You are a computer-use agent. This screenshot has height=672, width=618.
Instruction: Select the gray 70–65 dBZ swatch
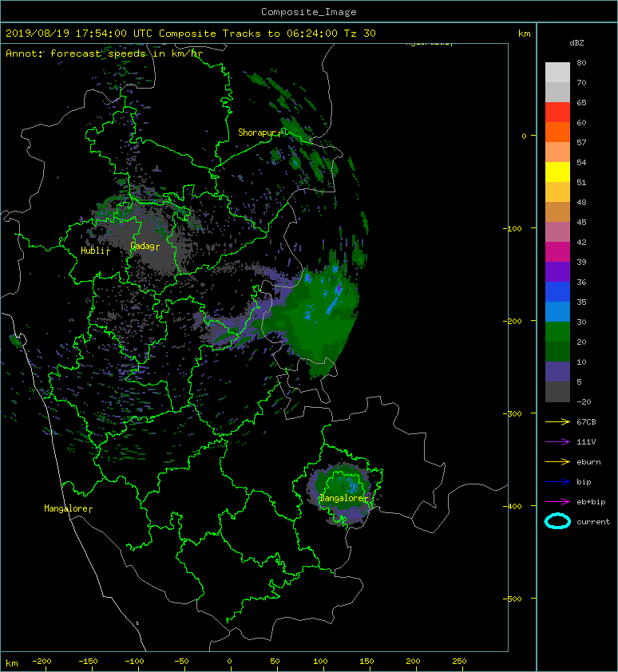[x=557, y=92]
